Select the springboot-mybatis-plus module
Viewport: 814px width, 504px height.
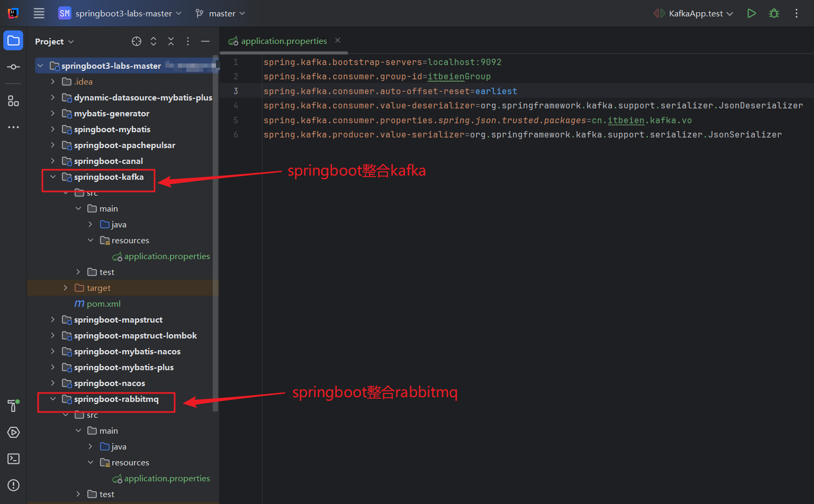click(123, 367)
